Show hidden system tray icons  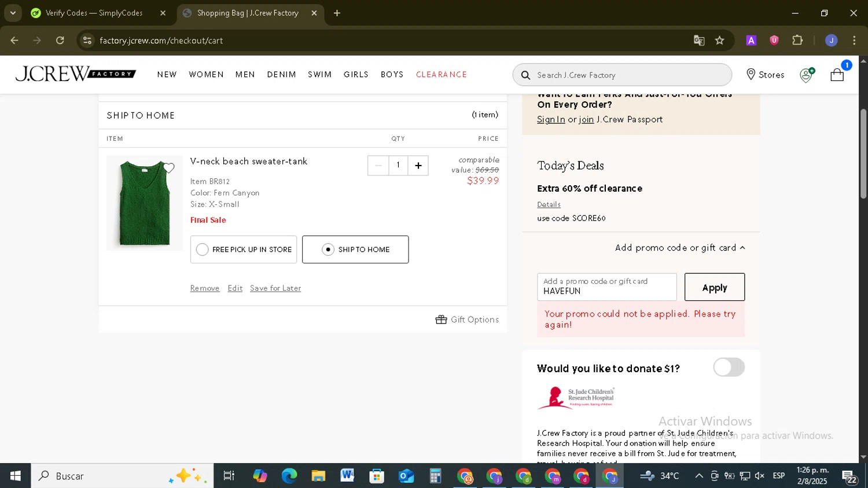(x=699, y=476)
